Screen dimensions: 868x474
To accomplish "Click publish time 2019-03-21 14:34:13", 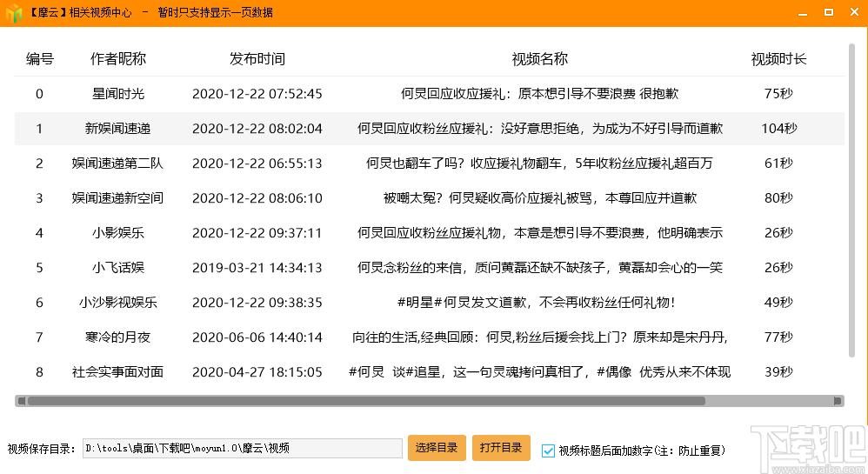I will point(257,268).
